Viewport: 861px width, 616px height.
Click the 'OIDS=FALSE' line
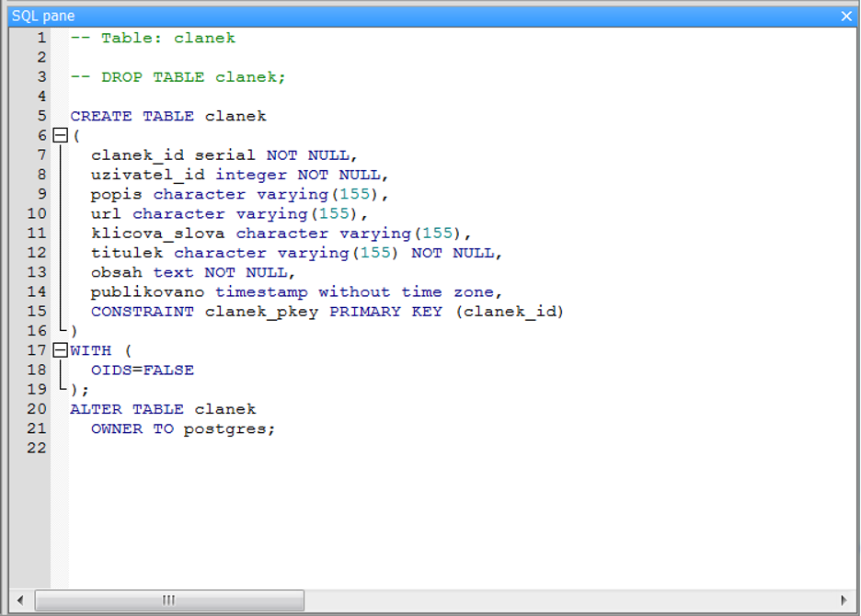point(143,370)
